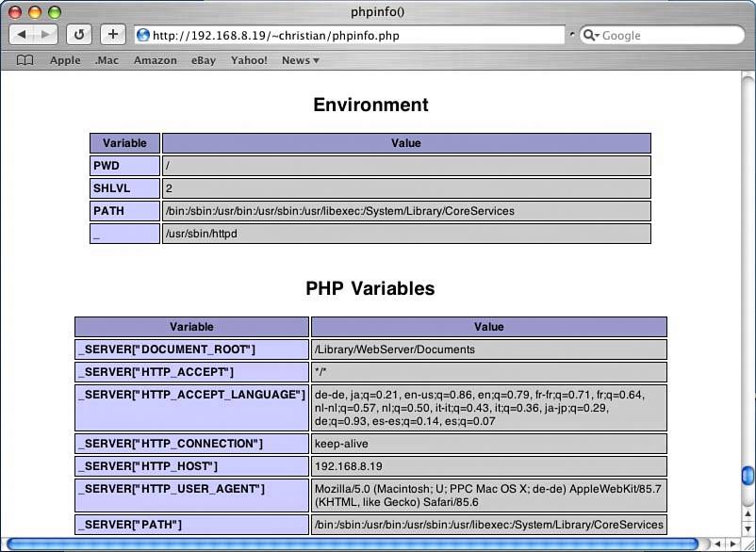756x552 pixels.
Task: Click the globe site icon in address bar
Action: click(x=143, y=35)
